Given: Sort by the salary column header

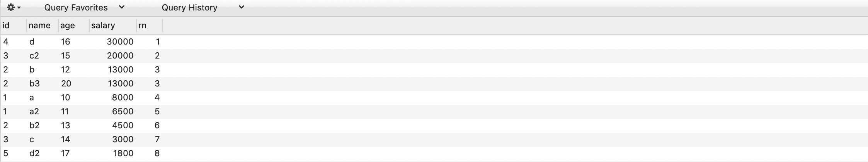Looking at the screenshot, I should 112,26.
